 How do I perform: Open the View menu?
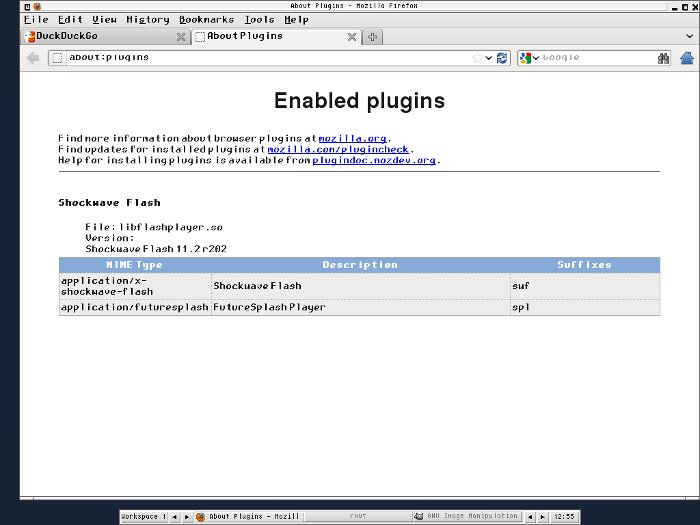point(104,20)
